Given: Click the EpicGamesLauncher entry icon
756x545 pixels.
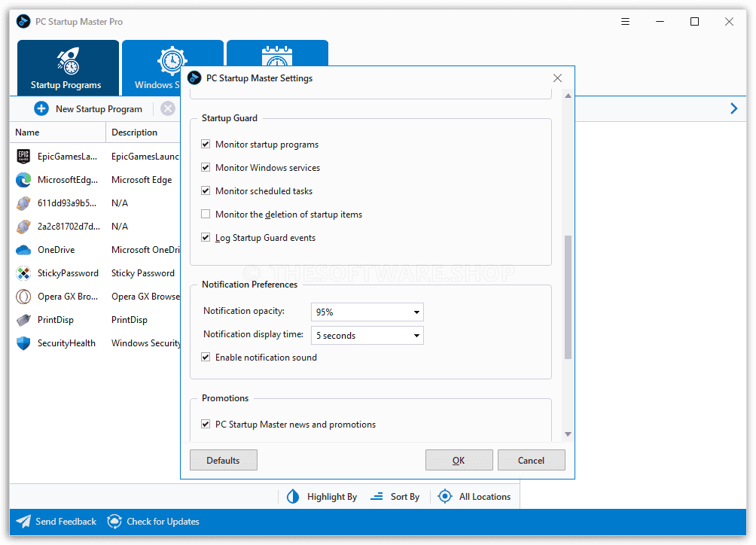Looking at the screenshot, I should coord(23,156).
